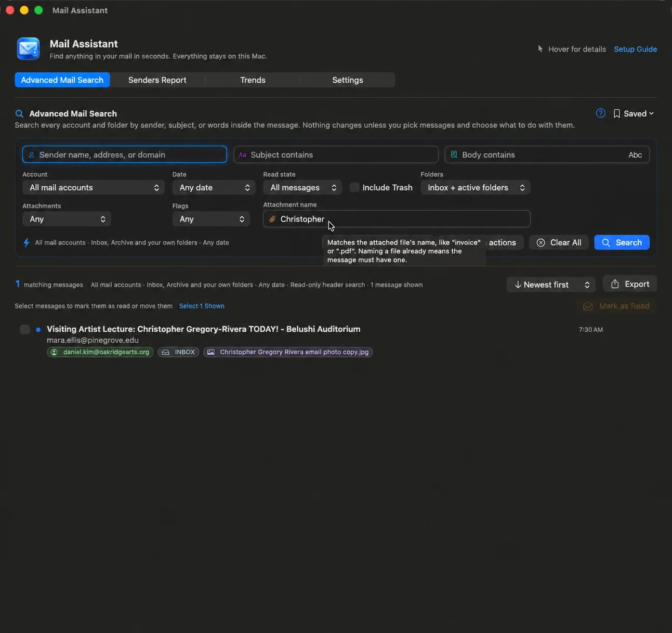Click the Hover for details label

coord(577,49)
